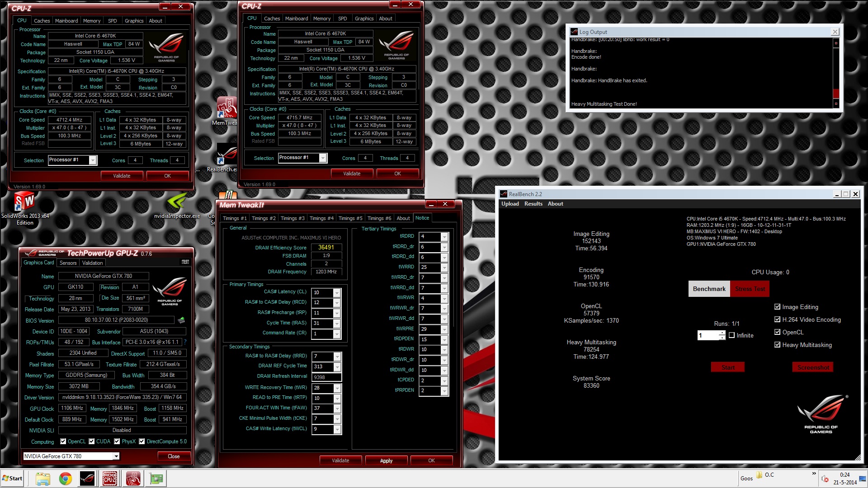Click the GPU-Z BIOS save chip icon
The height and width of the screenshot is (488, 868).
click(181, 320)
